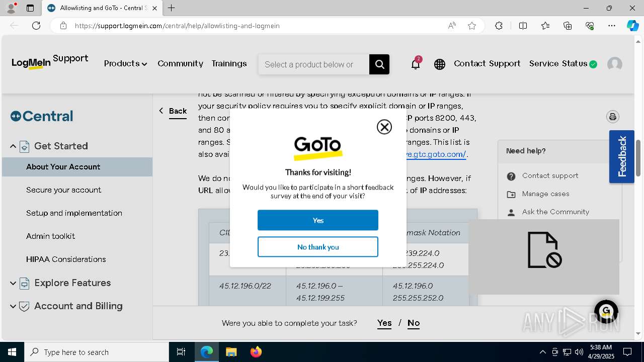Open the language globe icon

point(440,64)
